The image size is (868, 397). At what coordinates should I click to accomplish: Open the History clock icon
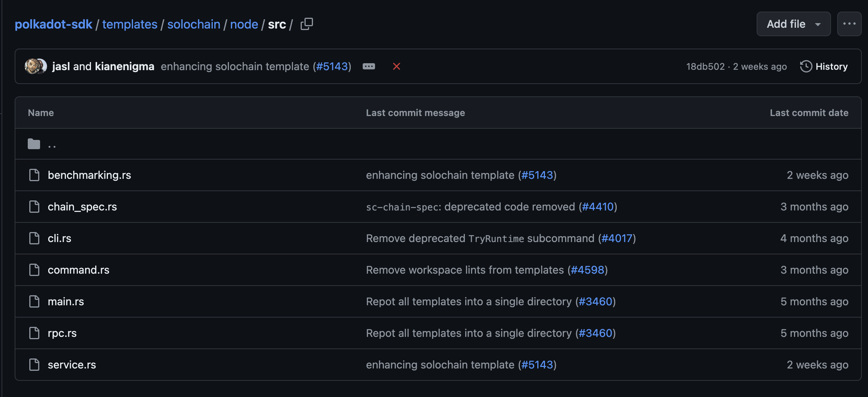[806, 66]
